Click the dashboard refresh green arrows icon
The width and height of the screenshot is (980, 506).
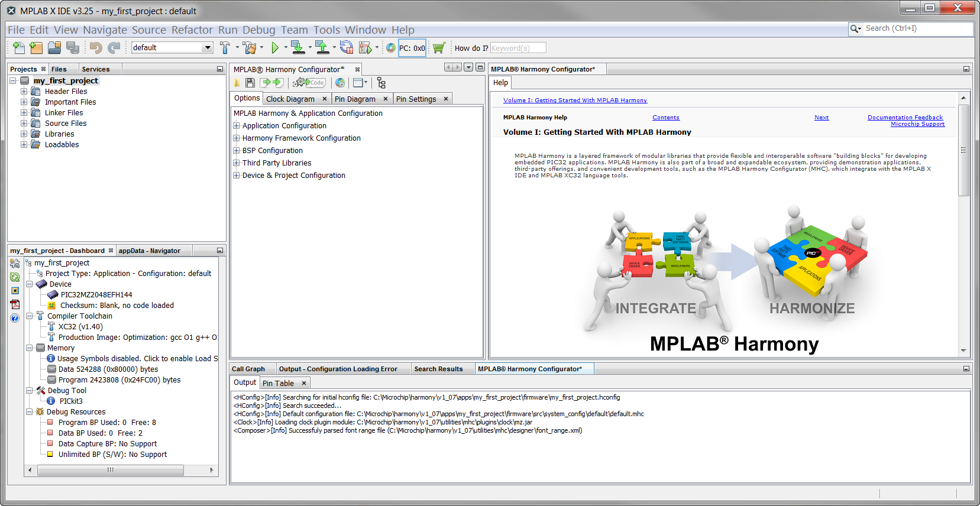15,277
